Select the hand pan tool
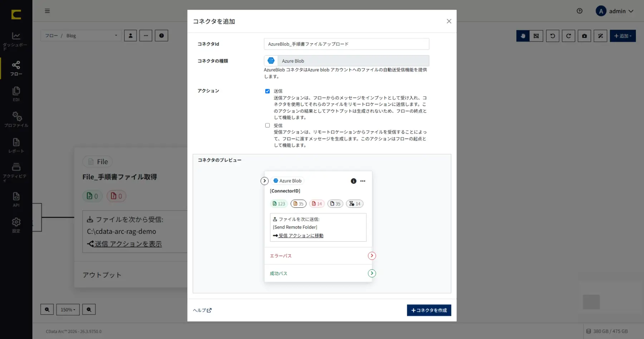644x339 pixels. (523, 36)
